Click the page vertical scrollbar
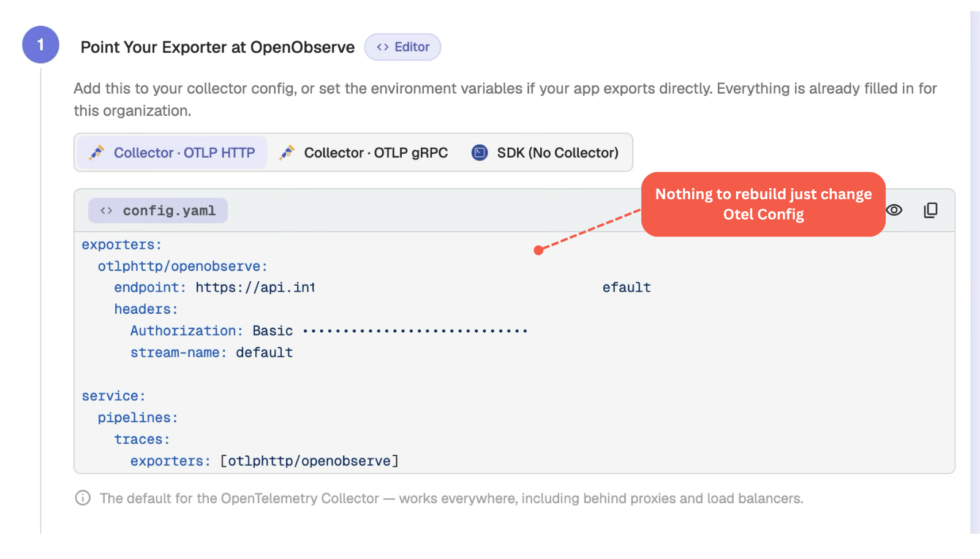The width and height of the screenshot is (980, 559). 975,272
